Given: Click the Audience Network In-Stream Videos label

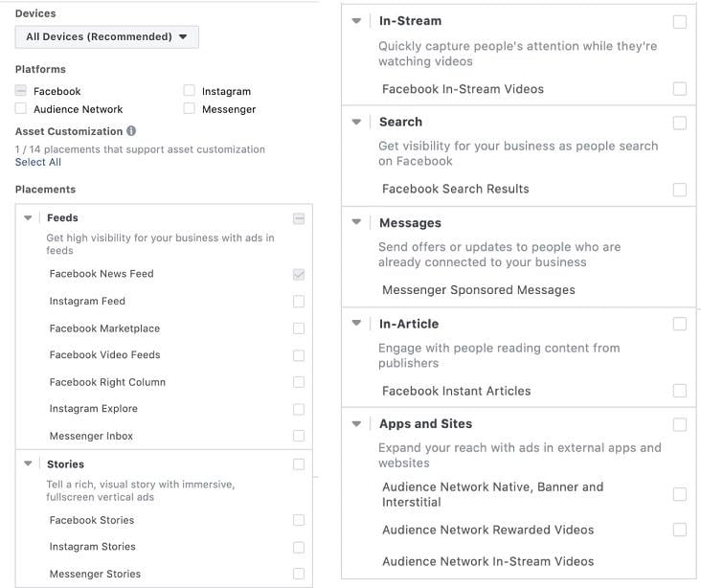Looking at the screenshot, I should pyautogui.click(x=487, y=561).
